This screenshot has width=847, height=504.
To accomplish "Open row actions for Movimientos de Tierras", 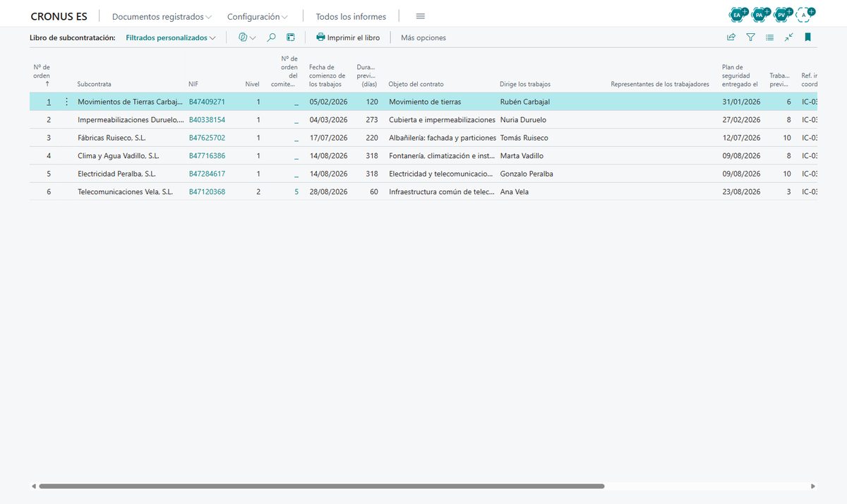I will pos(67,102).
